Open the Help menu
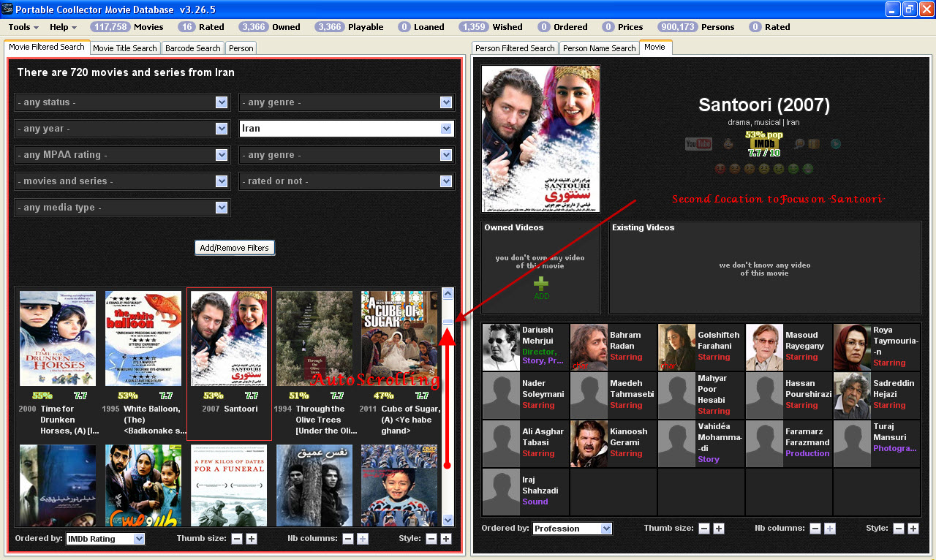The width and height of the screenshot is (936, 560). point(63,27)
